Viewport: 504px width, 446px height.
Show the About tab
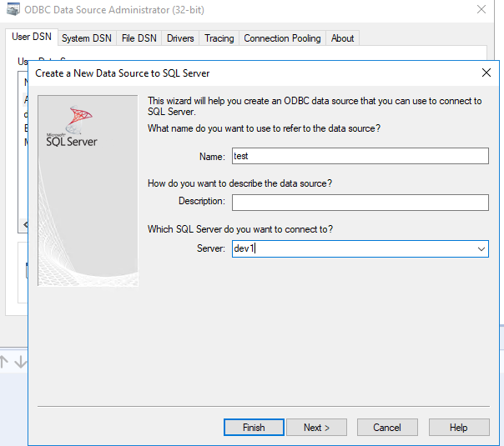[342, 38]
